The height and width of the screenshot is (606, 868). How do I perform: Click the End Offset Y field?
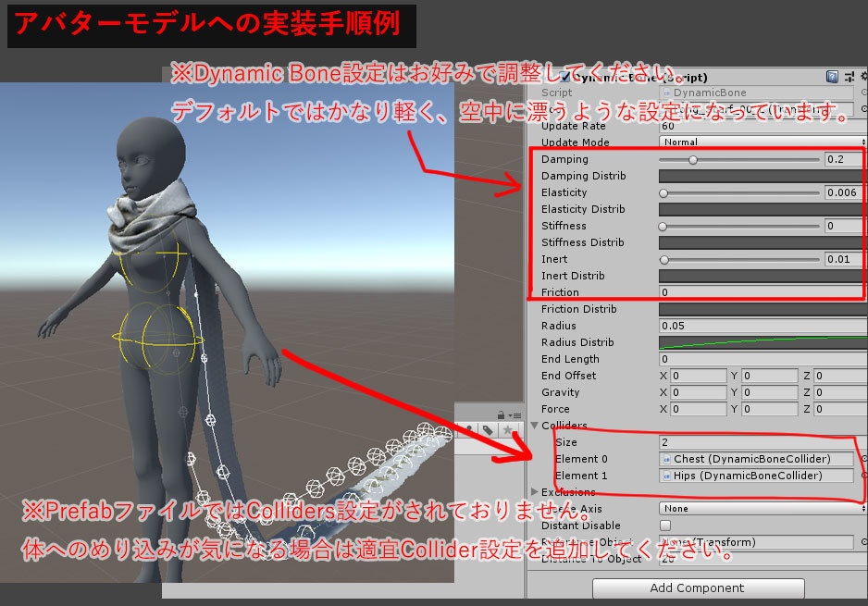click(x=770, y=376)
